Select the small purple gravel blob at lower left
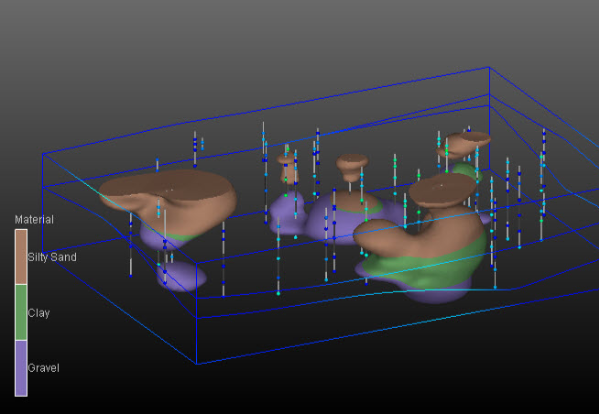The image size is (599, 414). [x=181, y=276]
